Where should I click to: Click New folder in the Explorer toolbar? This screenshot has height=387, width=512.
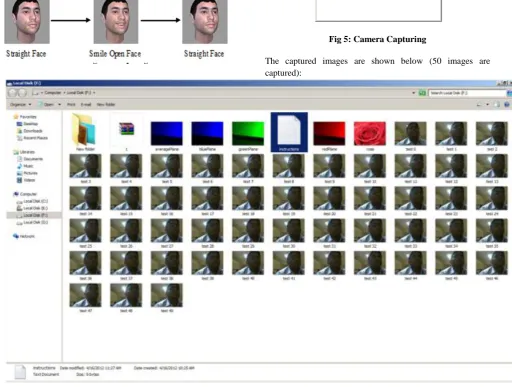[106, 104]
